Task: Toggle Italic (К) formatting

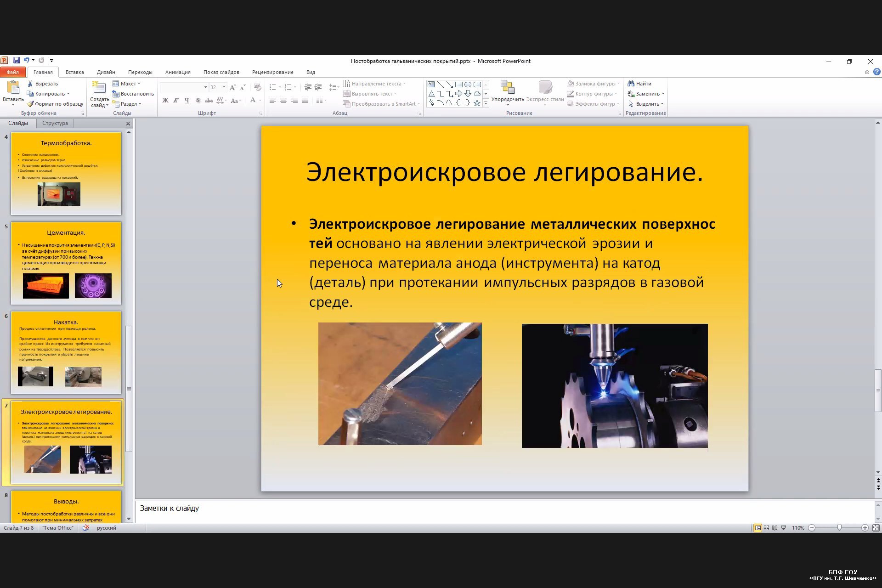Action: click(176, 101)
